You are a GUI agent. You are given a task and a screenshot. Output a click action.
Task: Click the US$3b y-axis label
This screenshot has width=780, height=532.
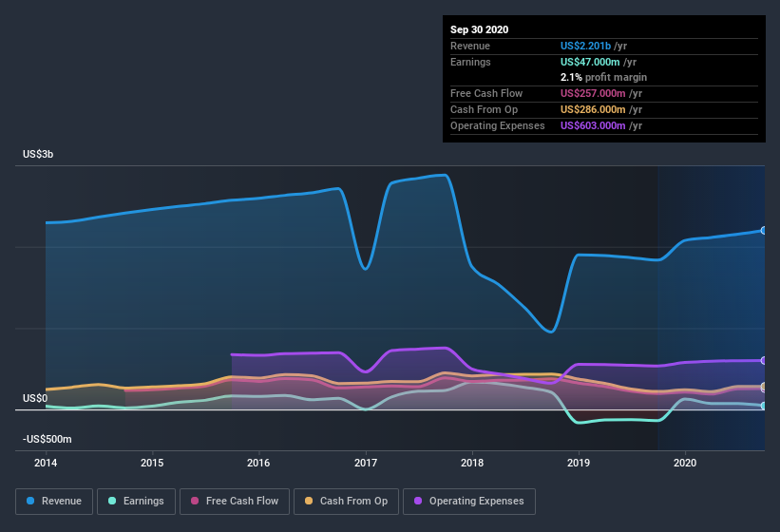point(38,154)
